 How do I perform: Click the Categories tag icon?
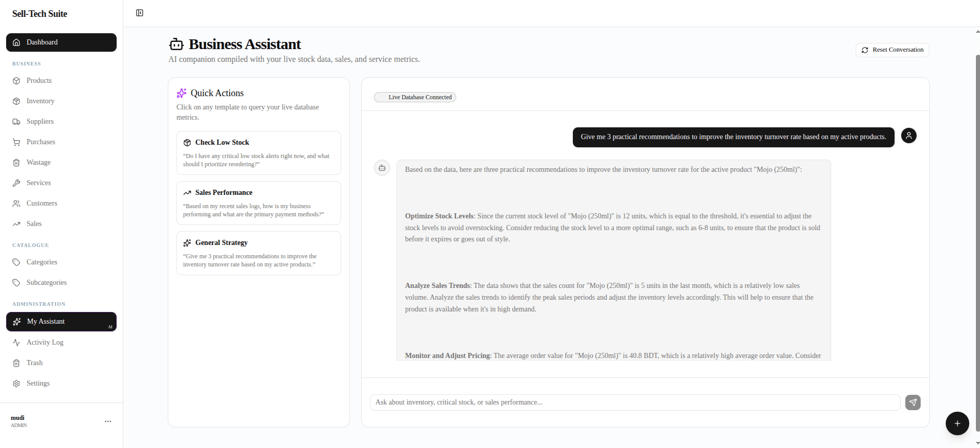(16, 262)
